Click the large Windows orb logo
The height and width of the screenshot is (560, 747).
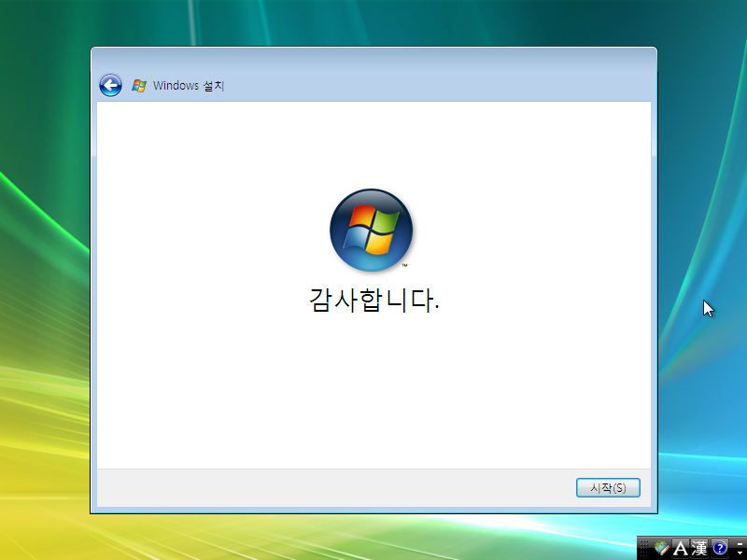(x=371, y=230)
